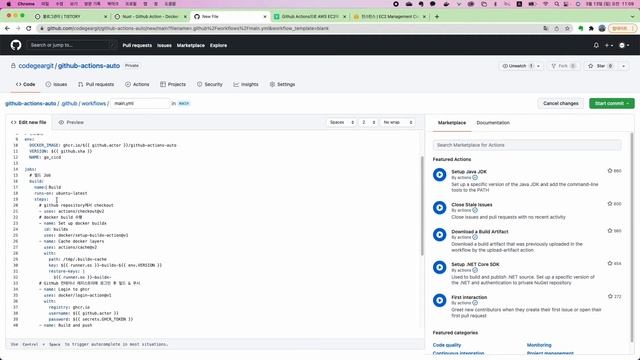The height and width of the screenshot is (360, 640).
Task: Open the Pull requests repo tab
Action: [96, 84]
